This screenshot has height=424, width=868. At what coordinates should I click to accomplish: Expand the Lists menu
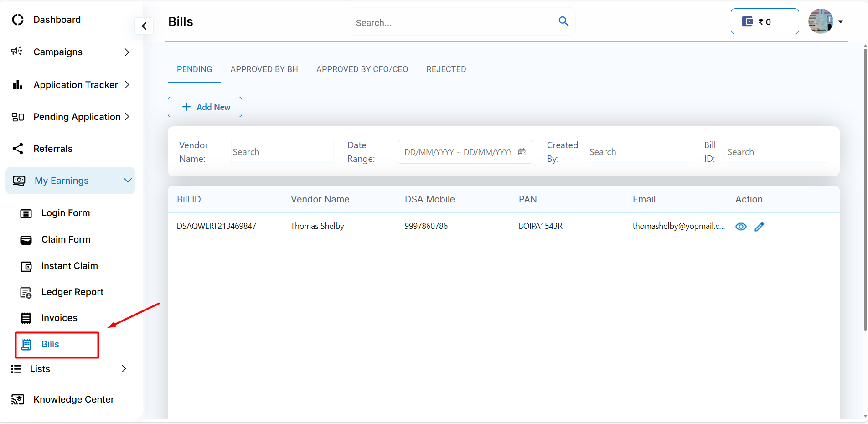[x=123, y=369]
